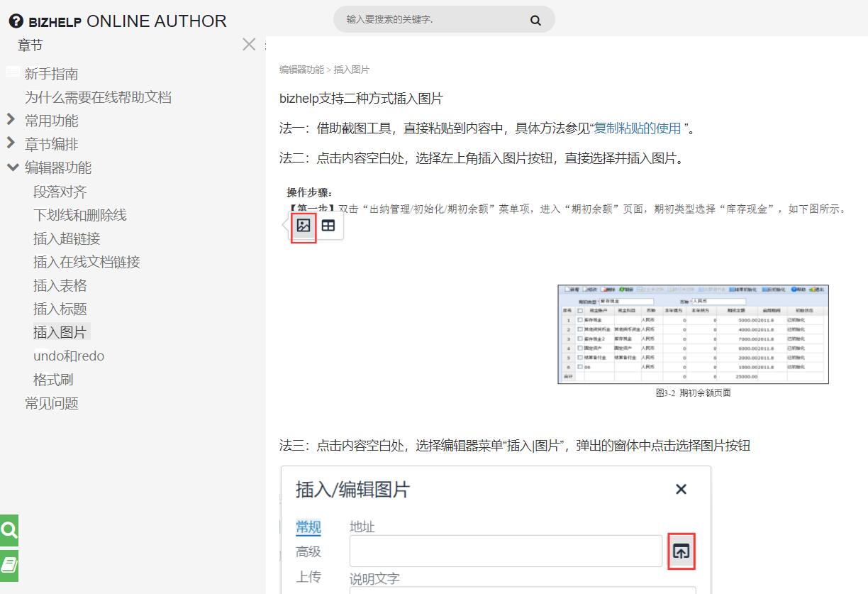This screenshot has width=868, height=594.
Task: Click the green search icon on the left edge
Action: click(9, 529)
